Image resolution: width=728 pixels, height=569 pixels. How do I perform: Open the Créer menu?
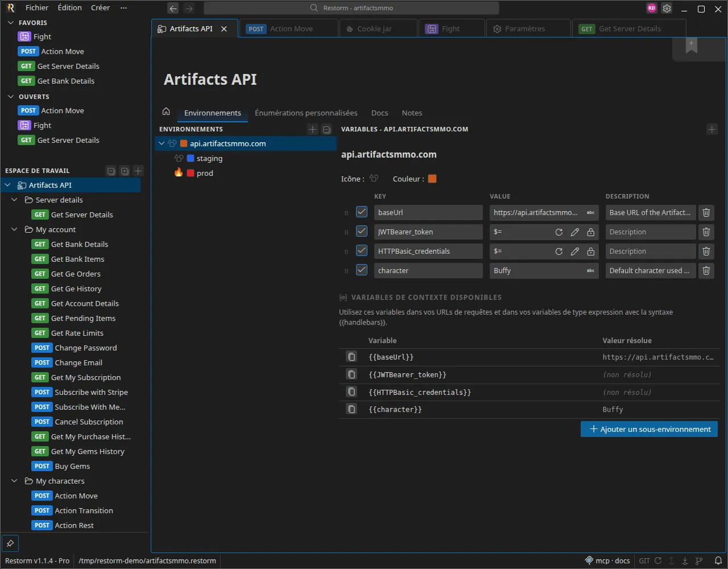(100, 8)
